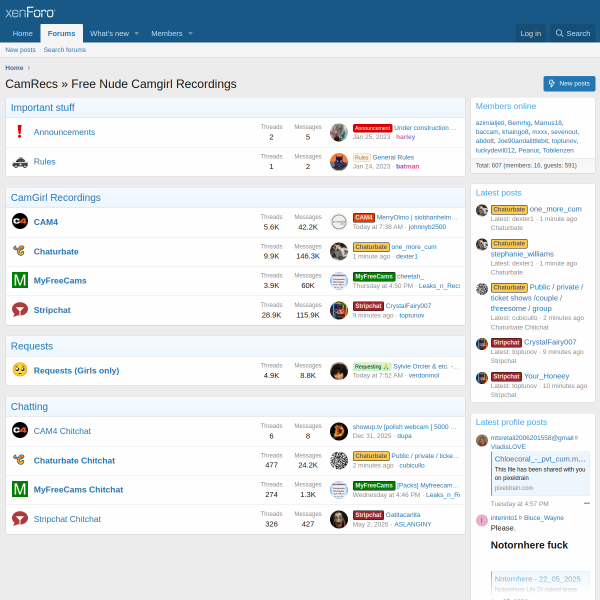Open the Requests (Girls only) forum
600x600 pixels.
click(x=77, y=370)
